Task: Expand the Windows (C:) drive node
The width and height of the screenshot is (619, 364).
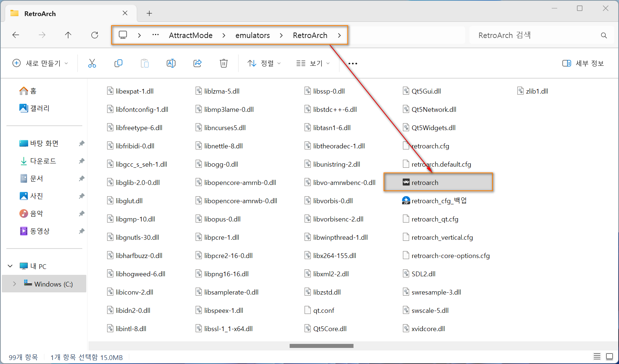Action: (x=15, y=284)
